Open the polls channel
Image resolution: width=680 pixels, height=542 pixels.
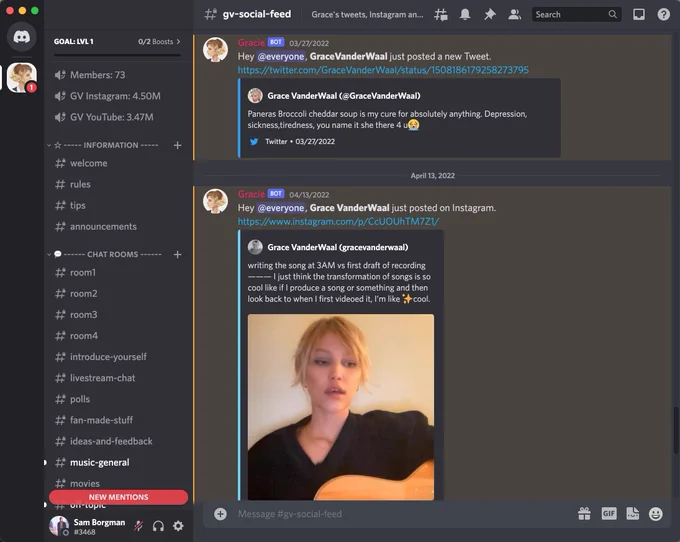coord(117,399)
